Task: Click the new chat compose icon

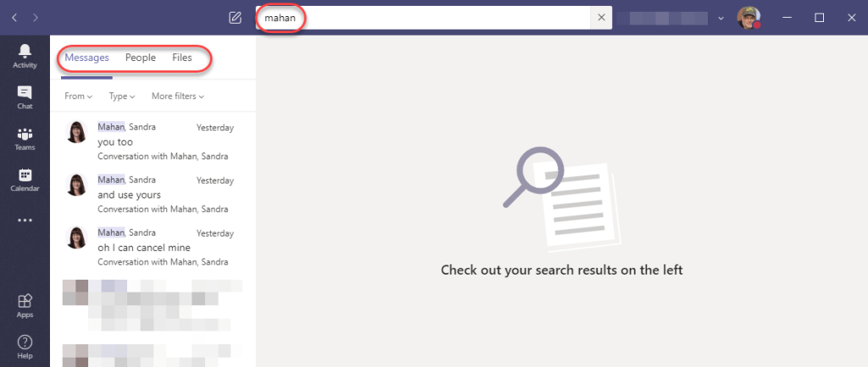Action: 235,18
